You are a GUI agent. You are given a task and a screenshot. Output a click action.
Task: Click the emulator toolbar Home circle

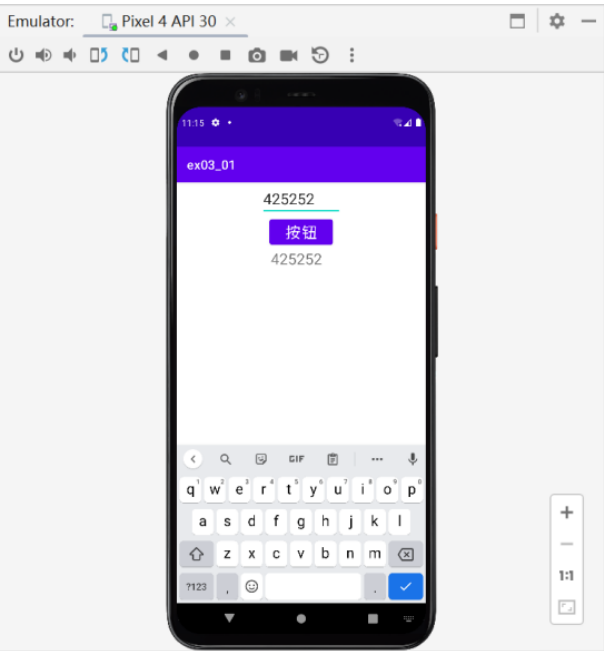[x=193, y=55]
